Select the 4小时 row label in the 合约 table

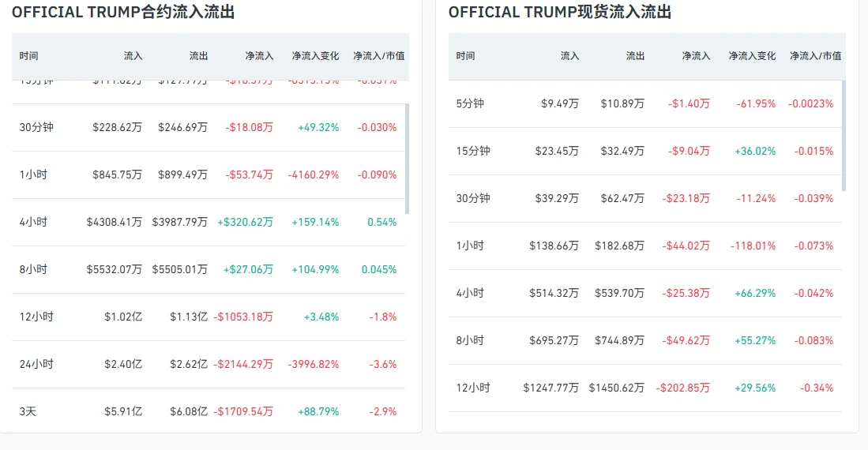click(x=34, y=222)
